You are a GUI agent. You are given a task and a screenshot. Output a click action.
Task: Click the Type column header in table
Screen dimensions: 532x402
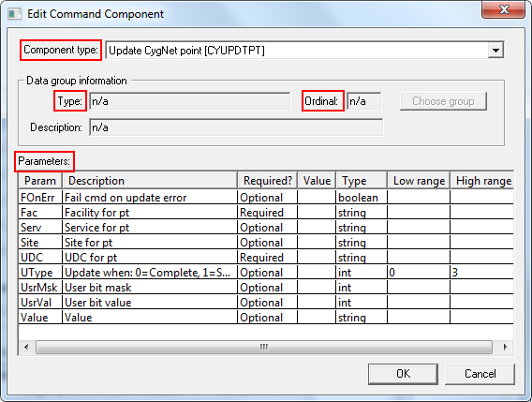pyautogui.click(x=362, y=181)
